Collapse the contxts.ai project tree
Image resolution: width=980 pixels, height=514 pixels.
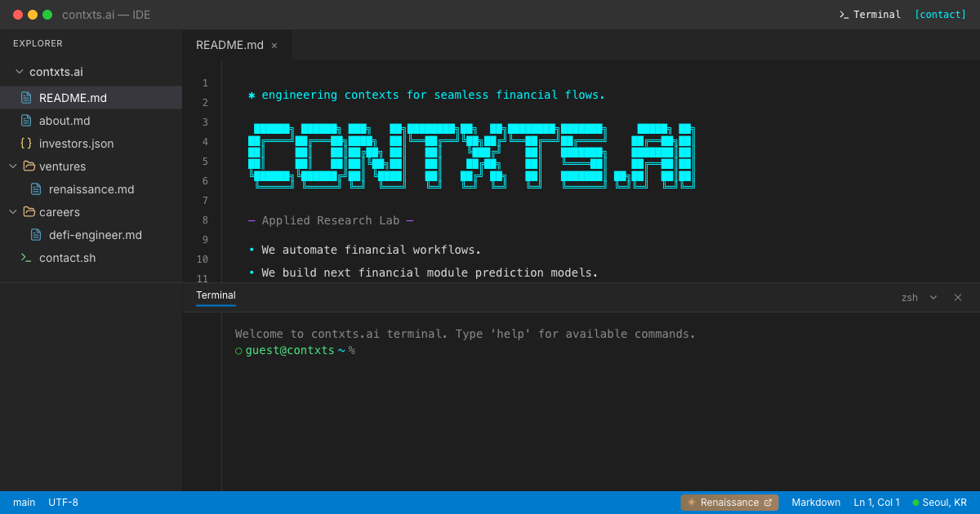click(18, 71)
